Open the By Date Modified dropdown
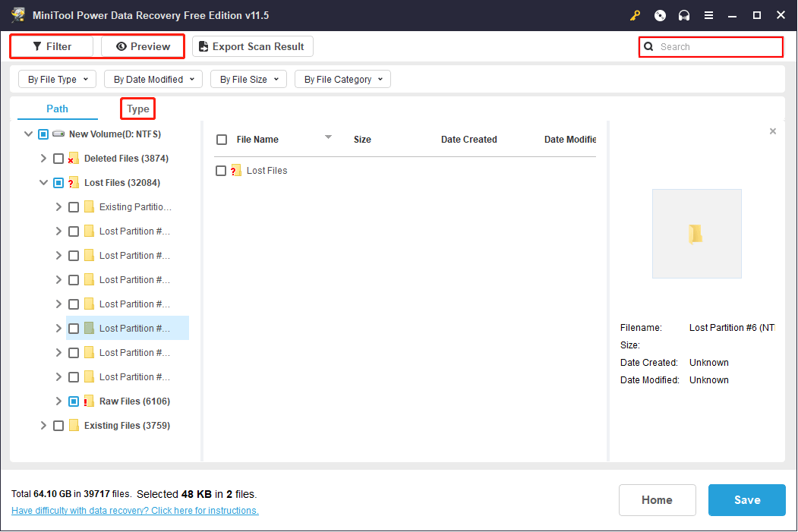 153,80
